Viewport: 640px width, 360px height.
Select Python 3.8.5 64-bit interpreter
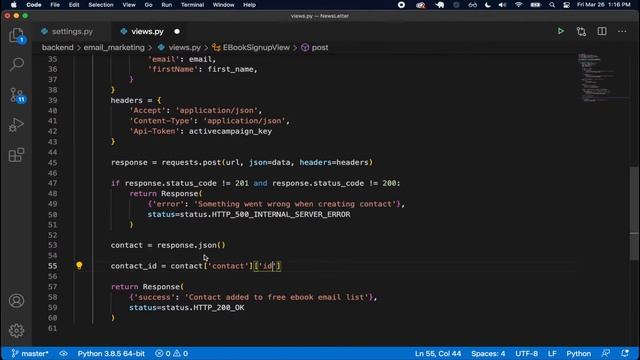[x=111, y=353]
